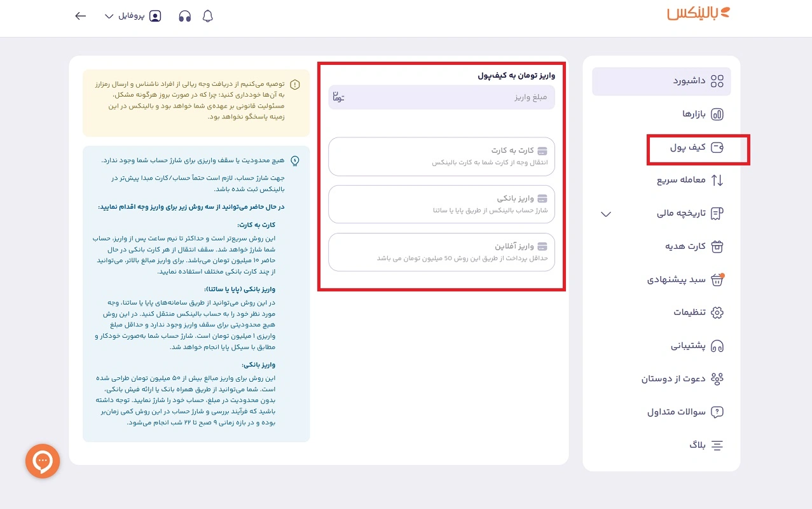Click the FAQ question bubble icon (سوالات متداول)
Screen dimensions: 812x509
(x=717, y=412)
